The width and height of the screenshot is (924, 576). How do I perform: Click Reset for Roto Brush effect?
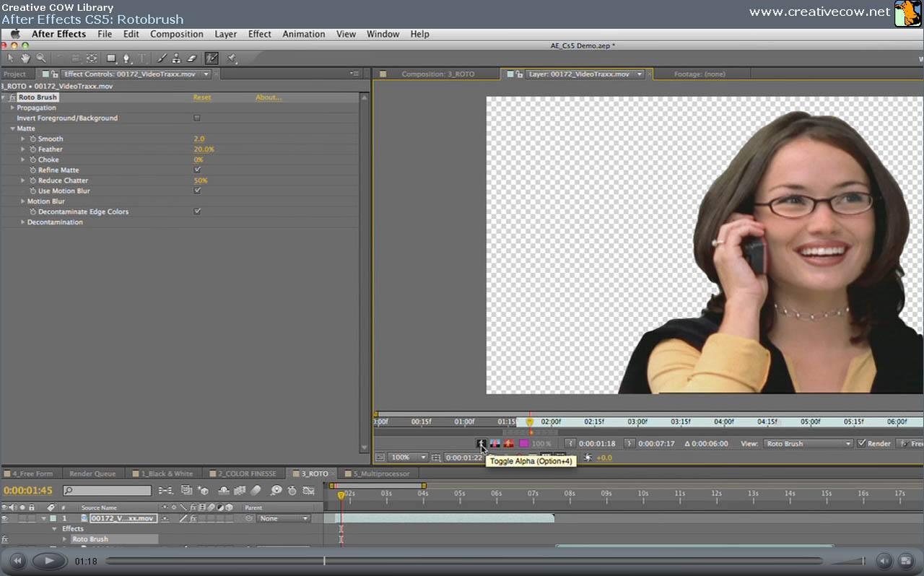(202, 97)
